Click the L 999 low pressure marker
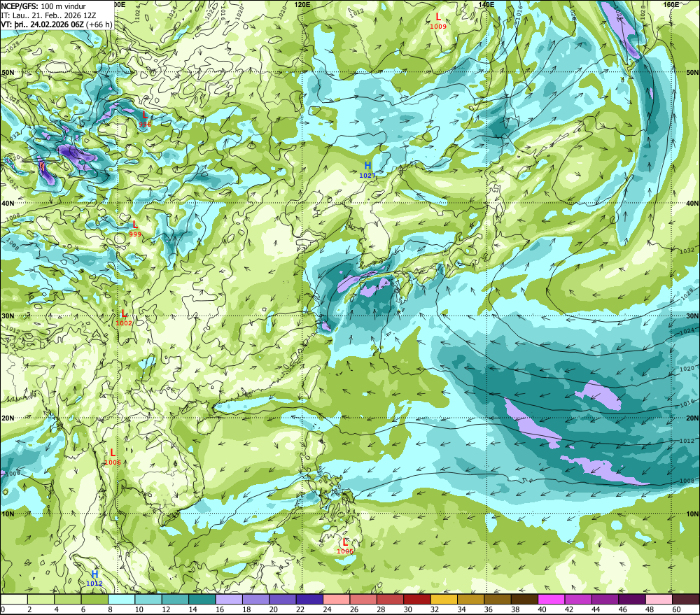The image size is (700, 615). (x=135, y=229)
